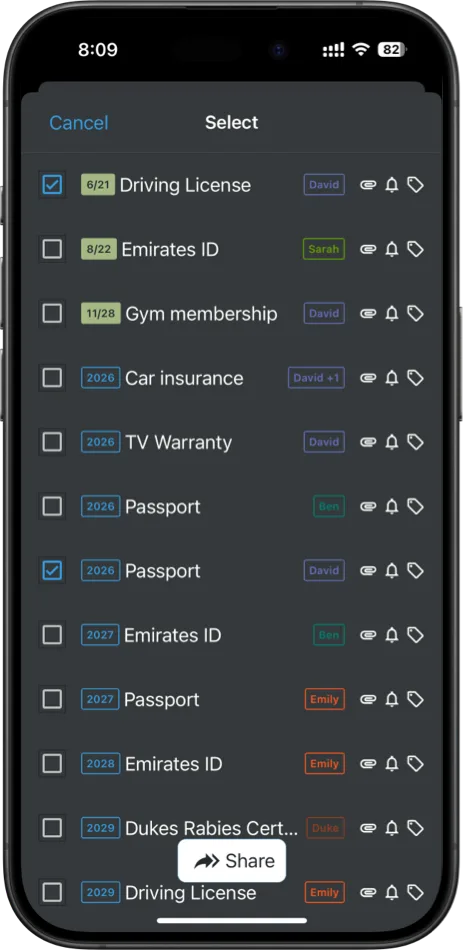Tap the tag icon on Ben's 2027 Emirates ID

click(x=415, y=635)
